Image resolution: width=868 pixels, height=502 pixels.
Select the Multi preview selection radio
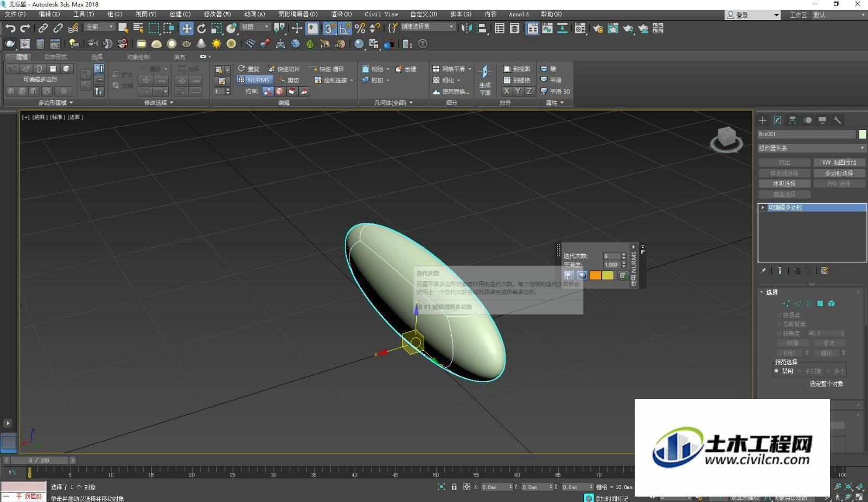pyautogui.click(x=829, y=371)
